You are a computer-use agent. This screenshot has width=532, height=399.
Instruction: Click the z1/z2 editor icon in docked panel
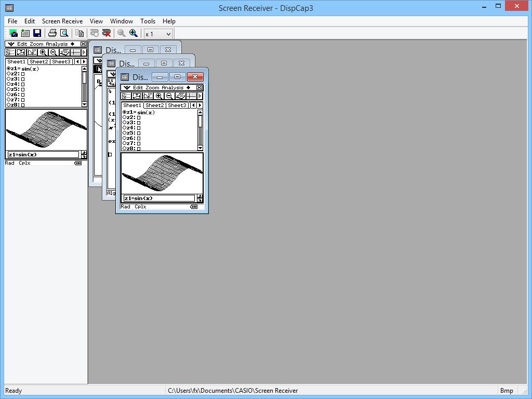tap(10, 52)
